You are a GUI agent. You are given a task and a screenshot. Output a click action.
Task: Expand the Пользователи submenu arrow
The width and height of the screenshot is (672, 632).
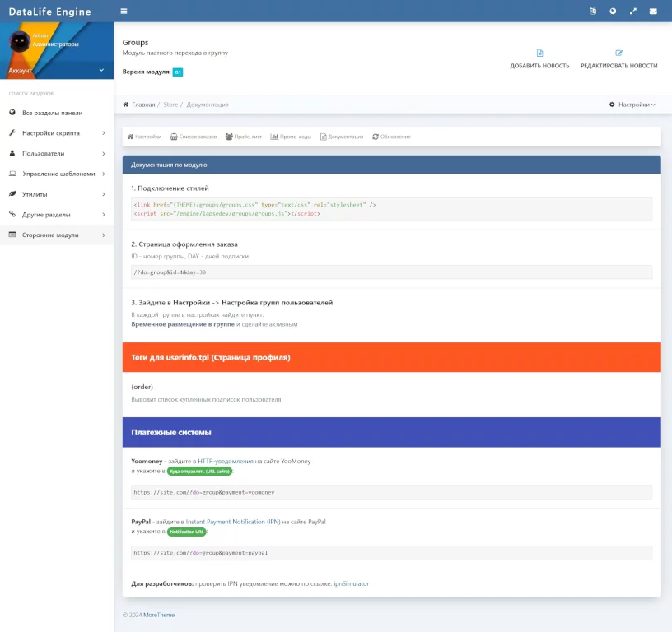[104, 153]
